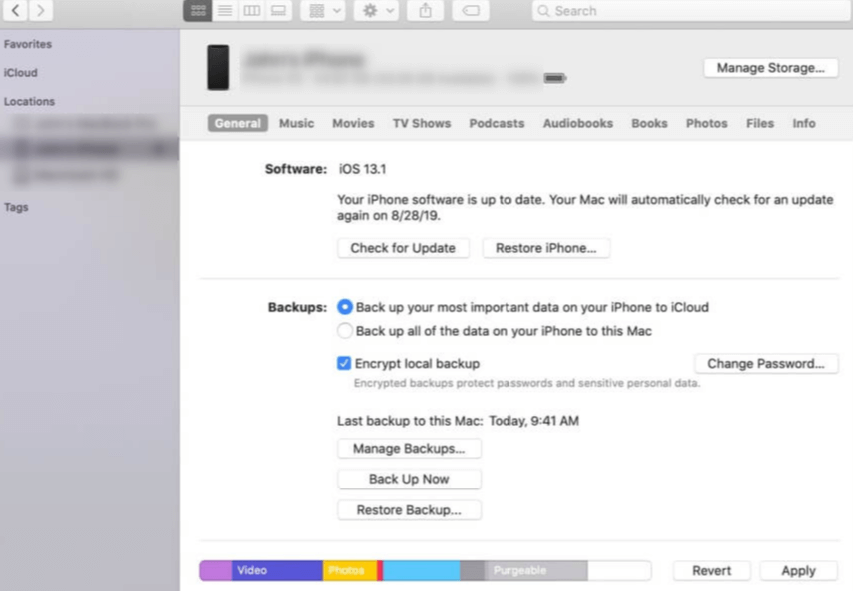Click the Video segment of storage bar

[x=277, y=570]
